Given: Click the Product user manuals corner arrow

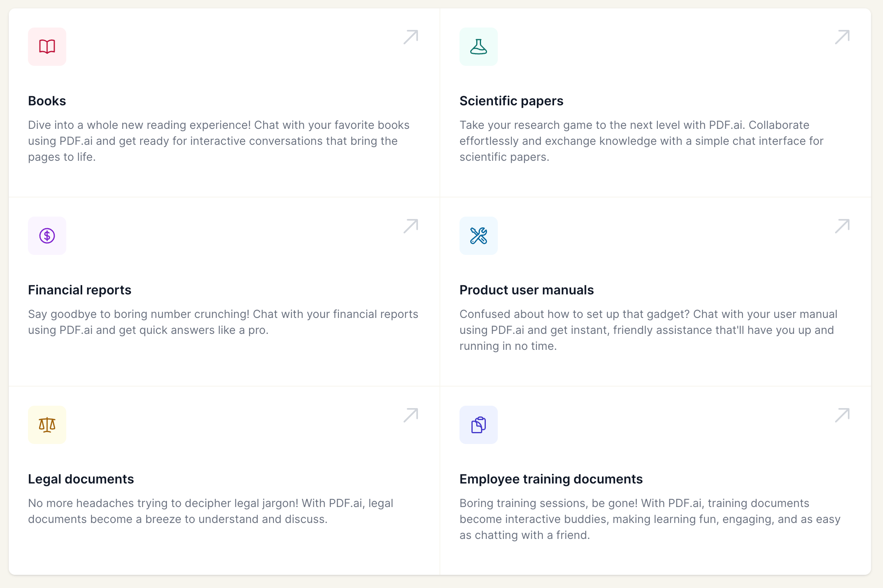Looking at the screenshot, I should click(842, 226).
